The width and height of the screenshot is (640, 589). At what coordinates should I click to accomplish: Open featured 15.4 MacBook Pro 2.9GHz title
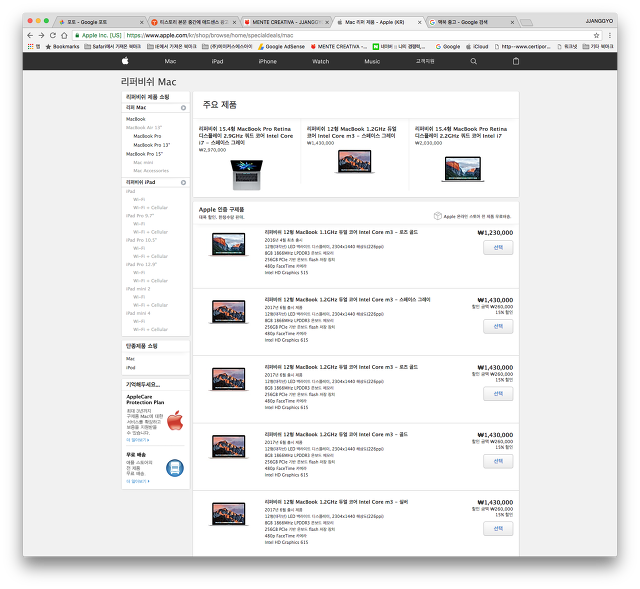pos(246,136)
